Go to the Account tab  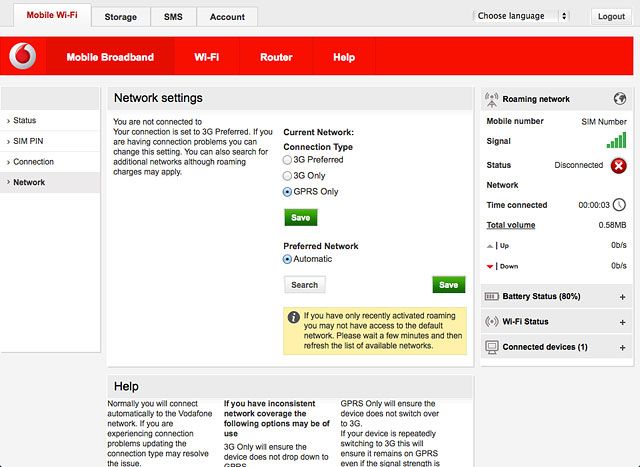click(227, 17)
